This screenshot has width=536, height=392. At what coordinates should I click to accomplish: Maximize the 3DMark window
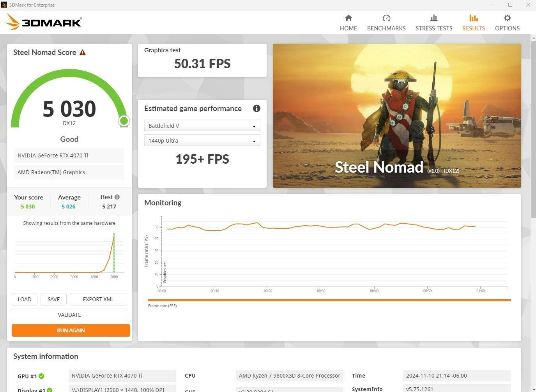[510, 5]
